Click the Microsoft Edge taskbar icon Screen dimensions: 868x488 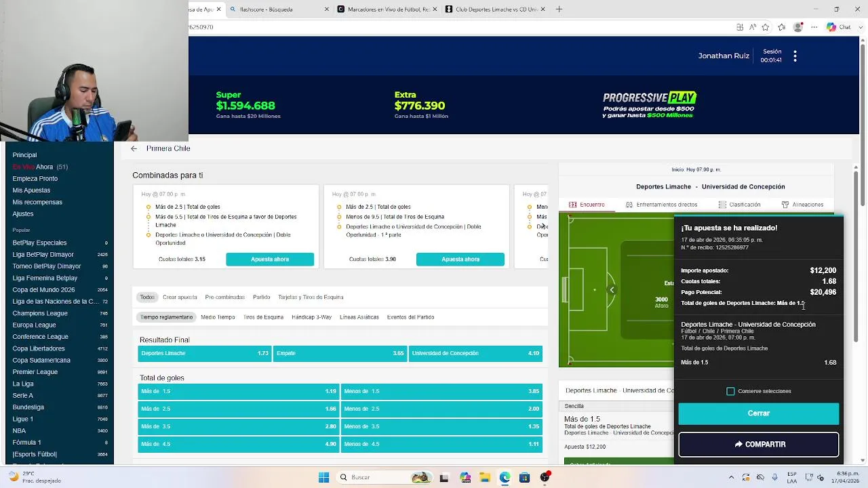coord(505,477)
